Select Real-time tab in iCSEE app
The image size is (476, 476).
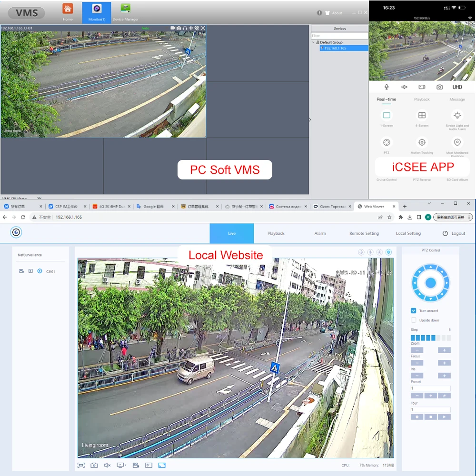(x=387, y=99)
